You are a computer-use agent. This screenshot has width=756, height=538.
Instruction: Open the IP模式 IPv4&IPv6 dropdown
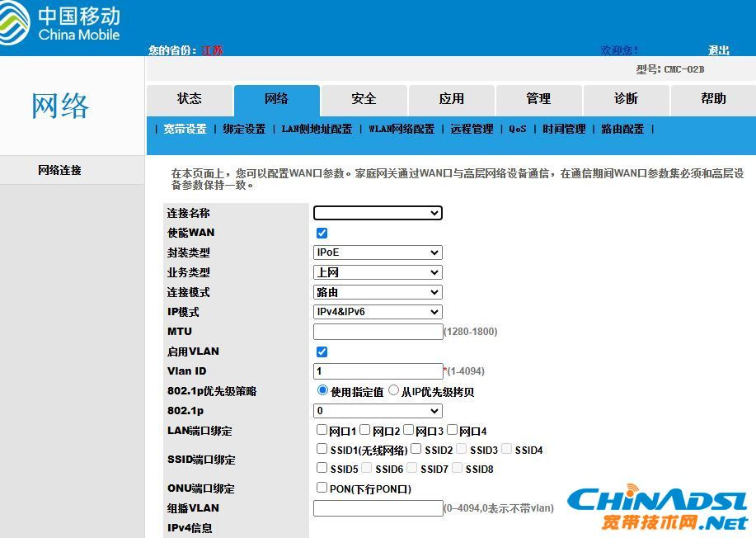click(x=378, y=312)
